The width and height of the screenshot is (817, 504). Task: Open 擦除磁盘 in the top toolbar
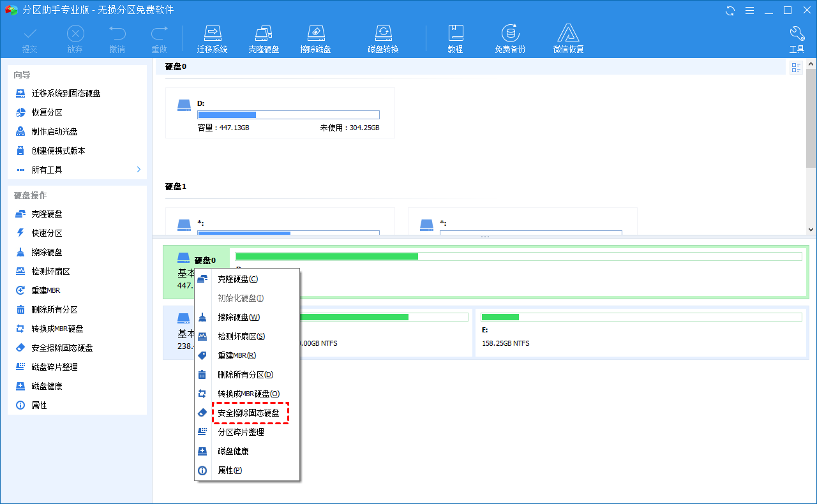point(315,39)
